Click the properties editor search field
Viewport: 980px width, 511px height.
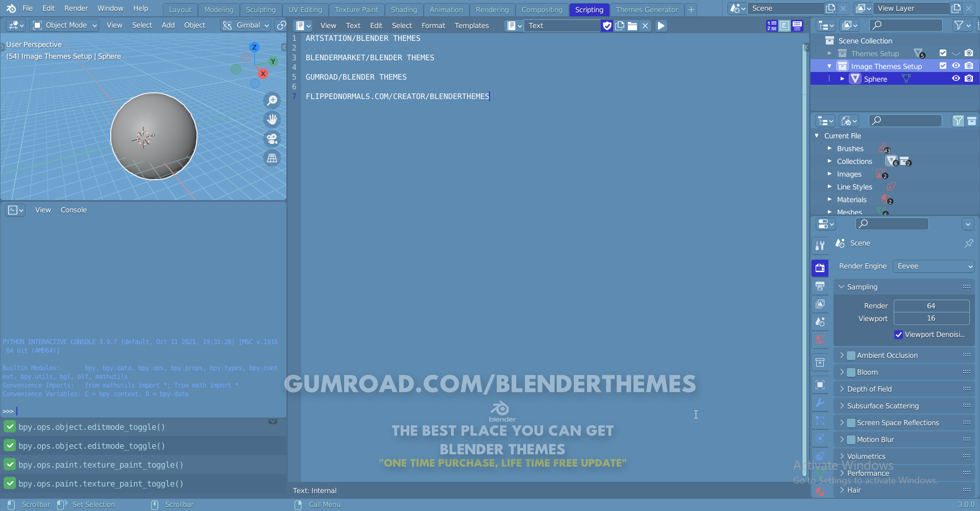pos(892,224)
